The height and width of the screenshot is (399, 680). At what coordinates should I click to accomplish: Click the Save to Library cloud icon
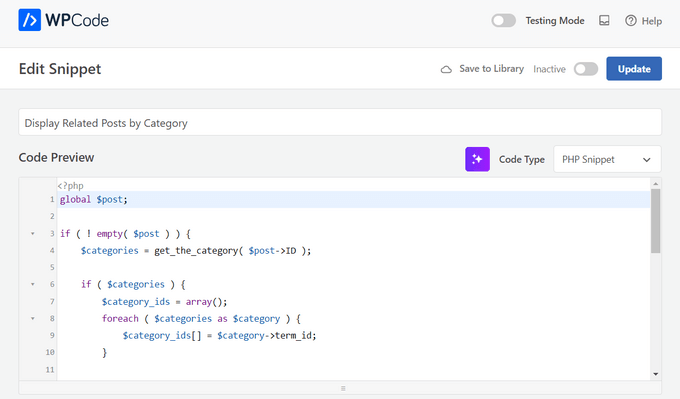pos(446,69)
